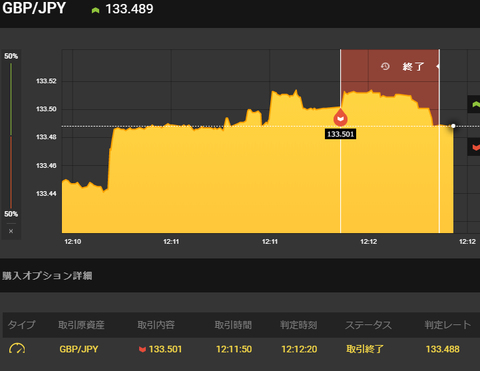The width and height of the screenshot is (480, 371).
Task: Click the 購入オプション詳細 header
Action: pyautogui.click(x=47, y=276)
